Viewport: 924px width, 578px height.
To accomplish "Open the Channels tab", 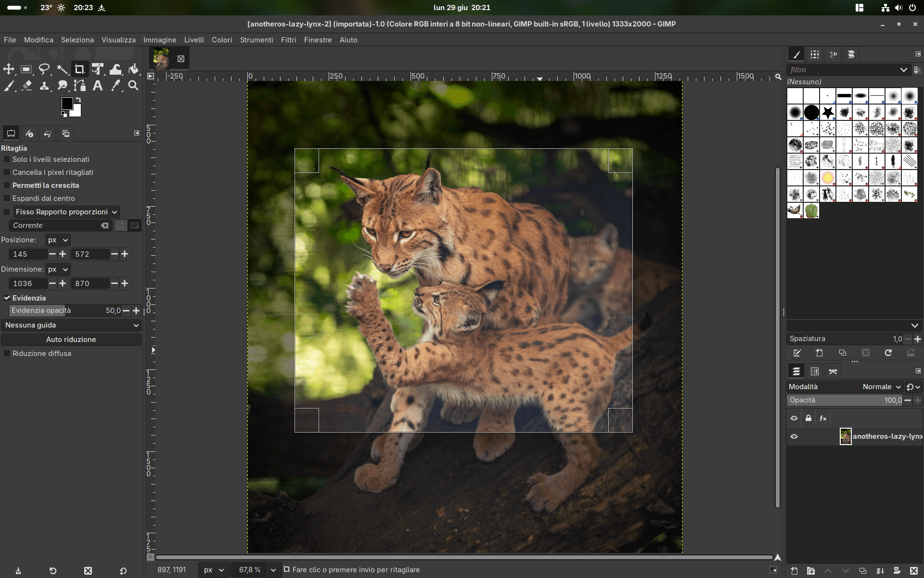I will click(815, 371).
